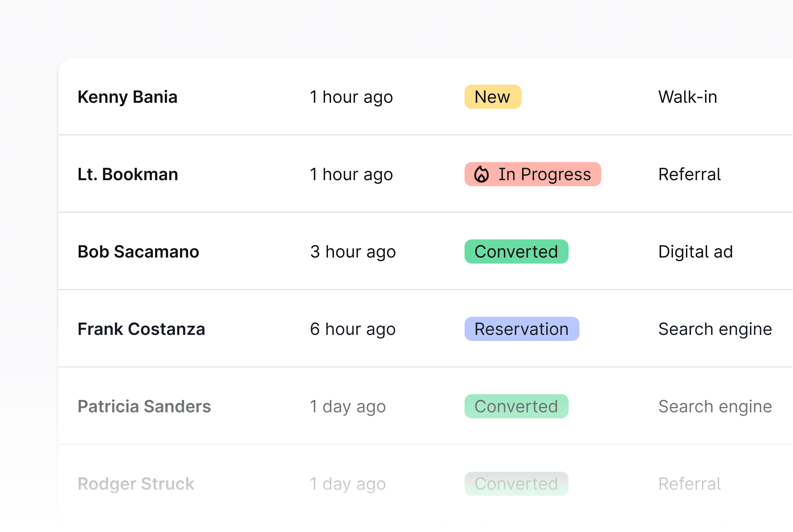Click the blue Reservation status badge
Screen dimensions: 793x532
521,329
